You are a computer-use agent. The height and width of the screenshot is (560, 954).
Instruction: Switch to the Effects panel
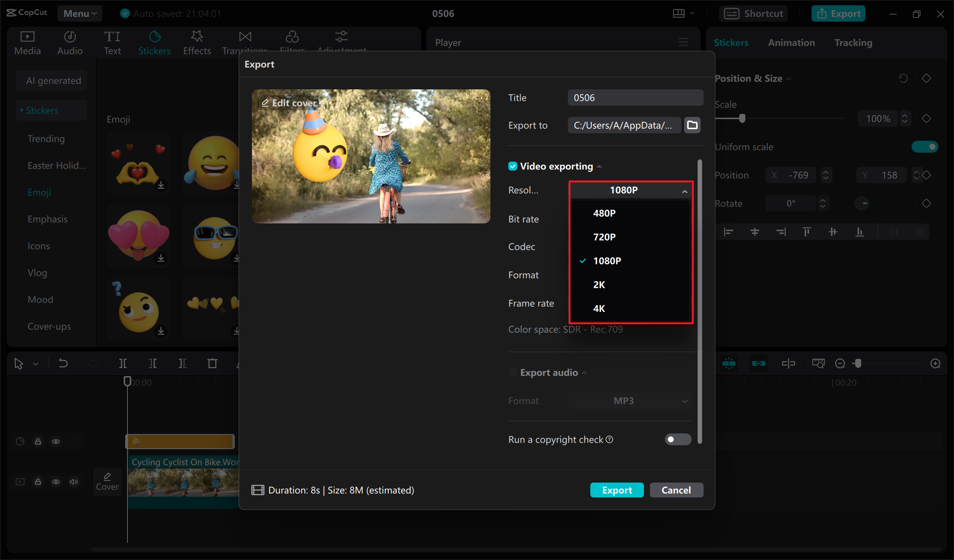pyautogui.click(x=196, y=42)
